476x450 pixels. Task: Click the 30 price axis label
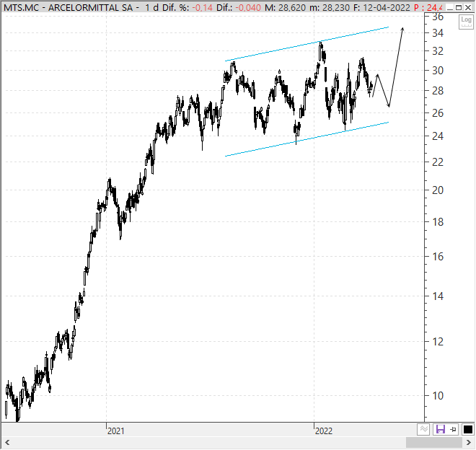click(438, 71)
